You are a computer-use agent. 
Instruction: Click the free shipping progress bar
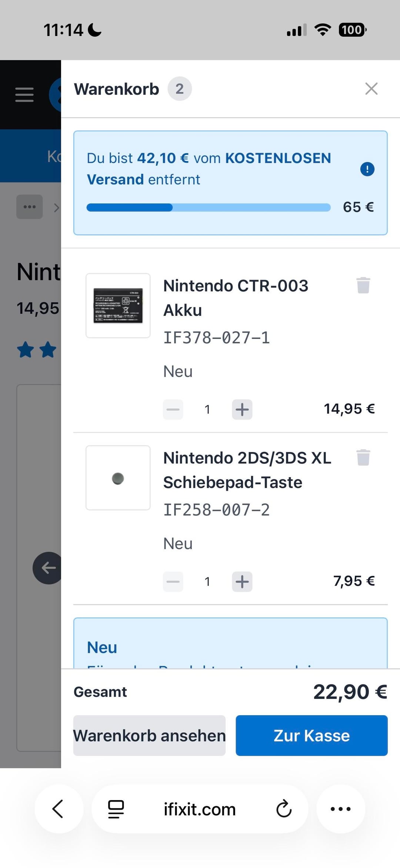[208, 208]
